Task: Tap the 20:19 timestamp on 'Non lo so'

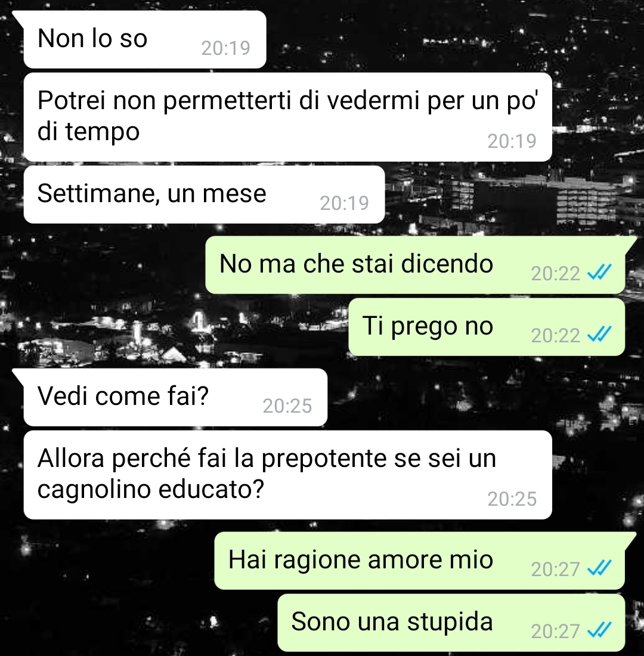Action: 225,48
